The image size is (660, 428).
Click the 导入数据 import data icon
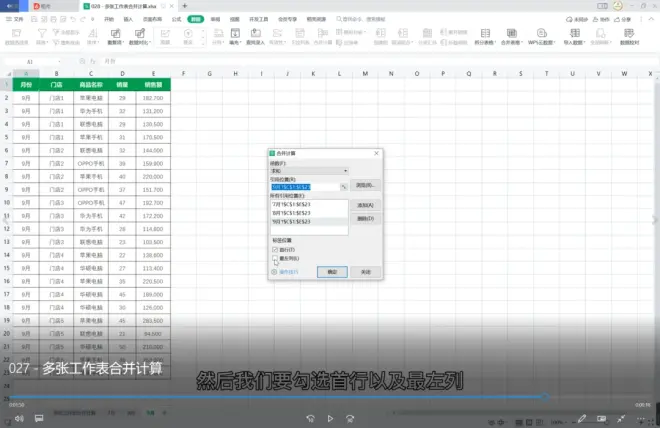click(x=573, y=34)
